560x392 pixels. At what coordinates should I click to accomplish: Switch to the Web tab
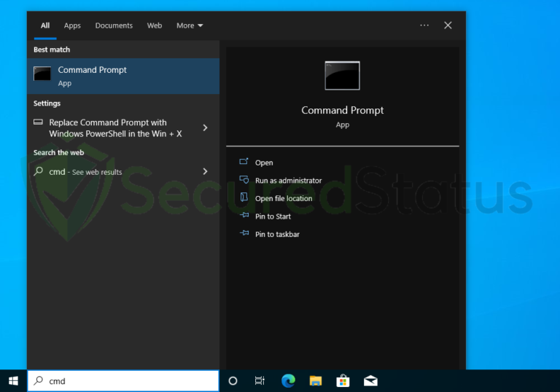[x=155, y=26]
